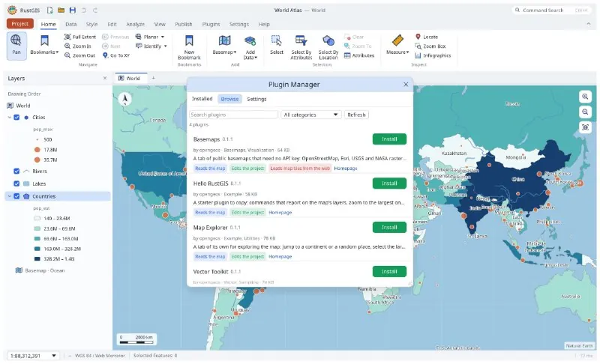
Task: Select the World map tab
Action: [x=129, y=78]
